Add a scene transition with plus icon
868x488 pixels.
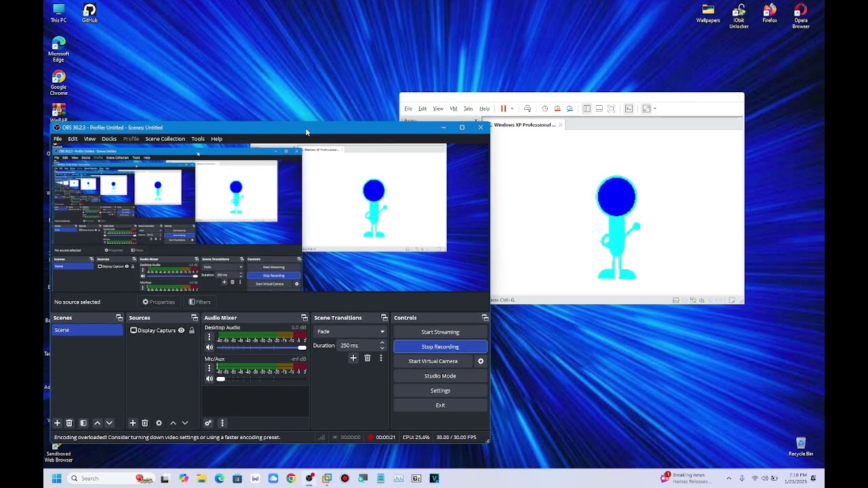pos(353,358)
